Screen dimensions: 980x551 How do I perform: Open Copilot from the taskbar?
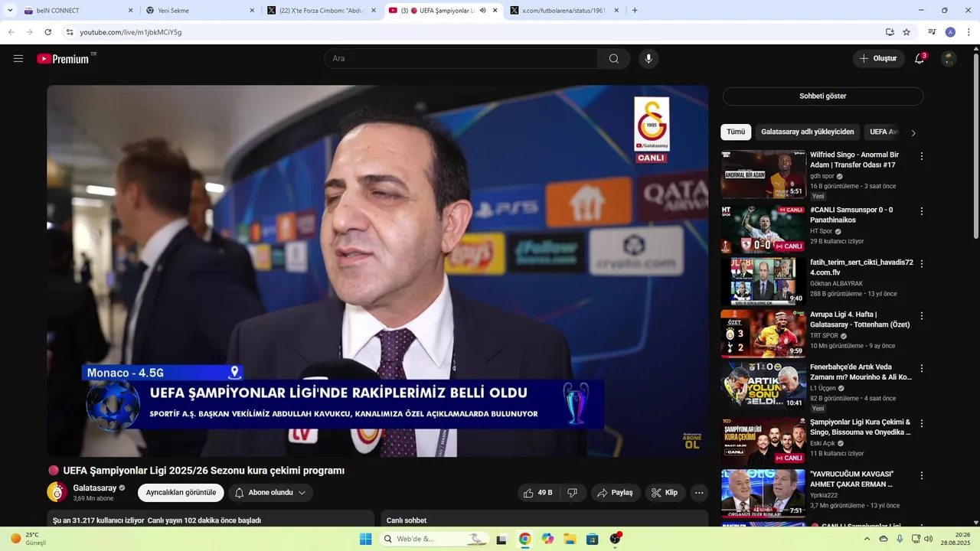[x=547, y=539]
